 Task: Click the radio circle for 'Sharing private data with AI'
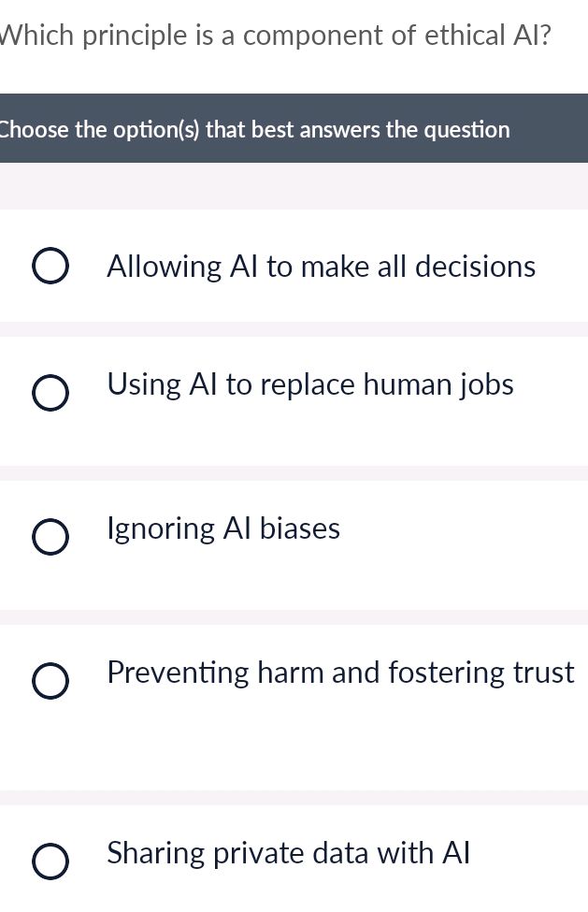(50, 861)
